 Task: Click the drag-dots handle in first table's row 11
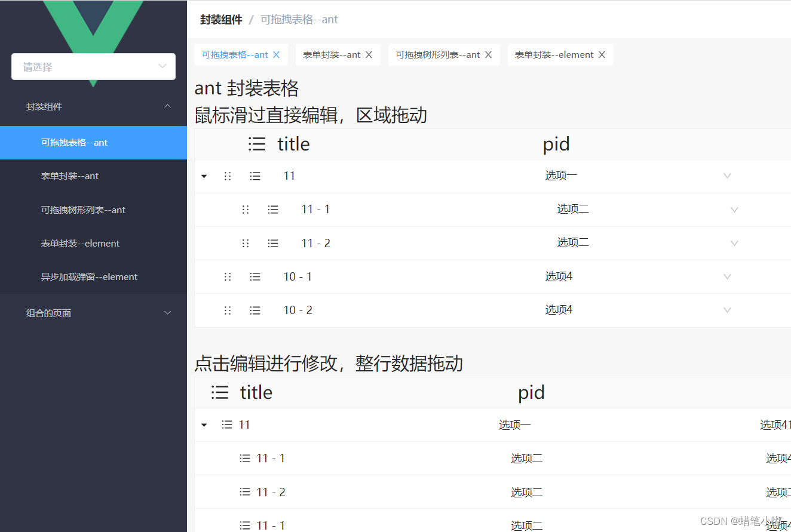coord(228,176)
